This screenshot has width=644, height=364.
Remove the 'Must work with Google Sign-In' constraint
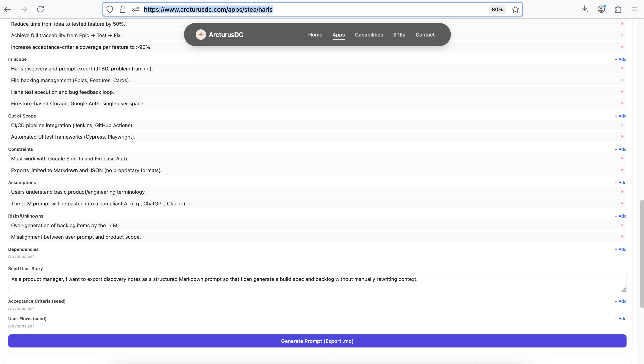click(622, 158)
